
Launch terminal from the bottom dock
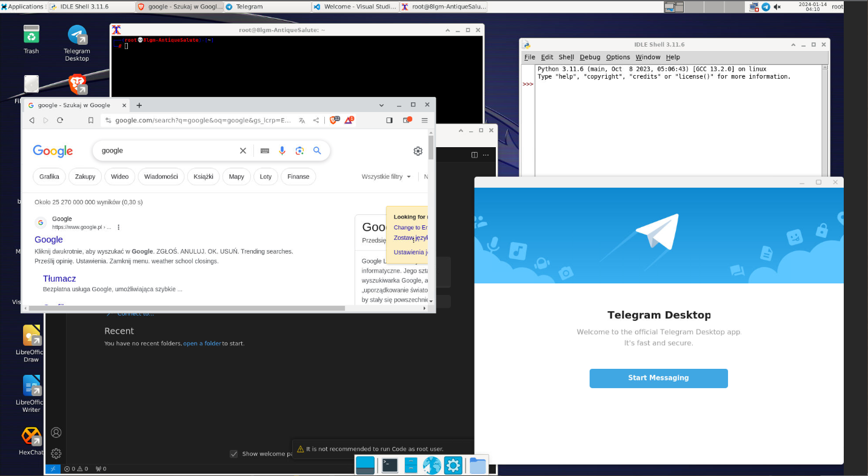point(390,465)
